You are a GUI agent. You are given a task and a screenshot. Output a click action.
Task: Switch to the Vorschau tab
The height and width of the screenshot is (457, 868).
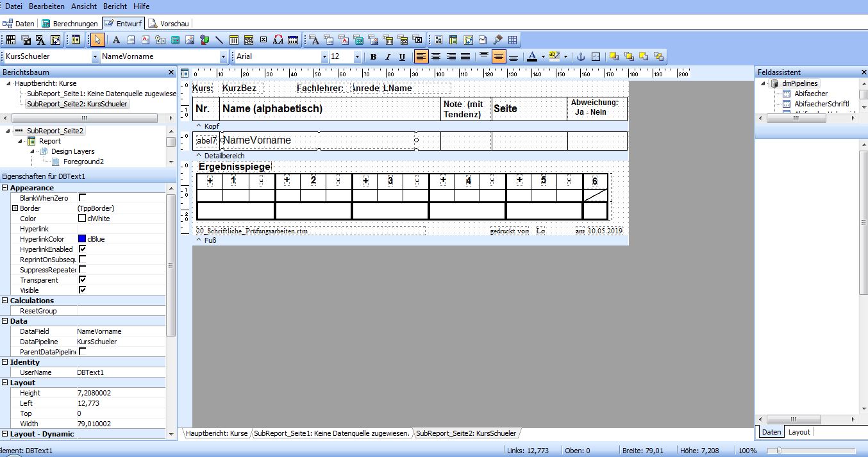pos(169,24)
